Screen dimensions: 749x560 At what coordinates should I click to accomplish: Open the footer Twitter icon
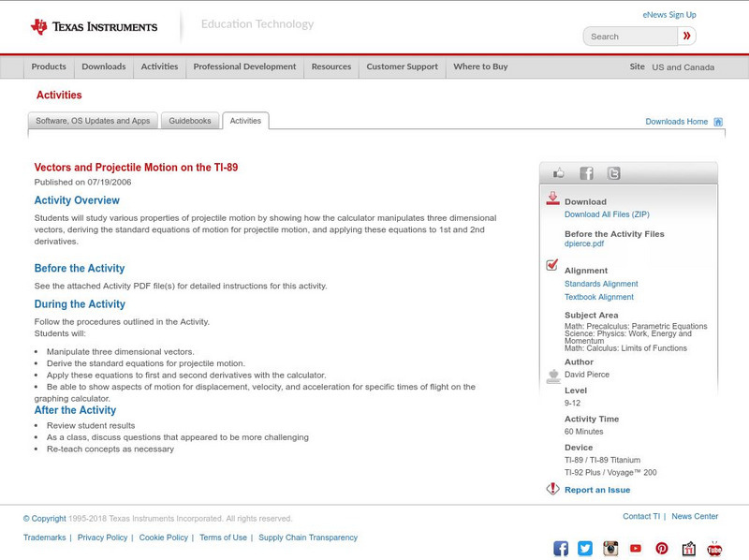585,548
